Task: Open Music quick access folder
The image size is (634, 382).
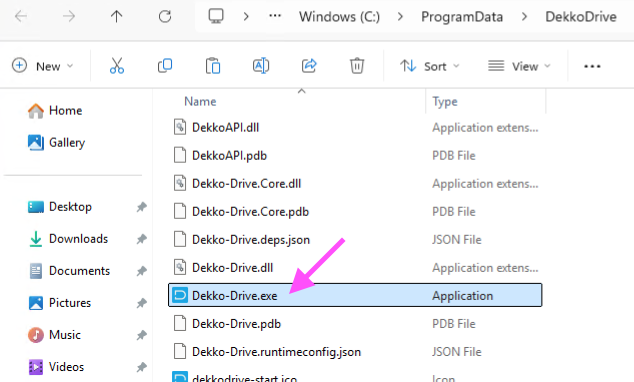Action: click(54, 335)
